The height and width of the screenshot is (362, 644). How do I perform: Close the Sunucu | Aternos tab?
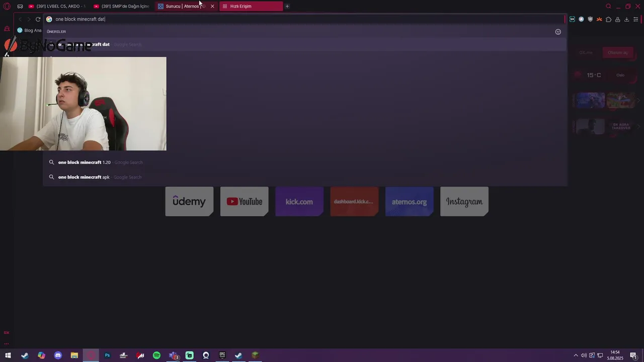(x=212, y=6)
